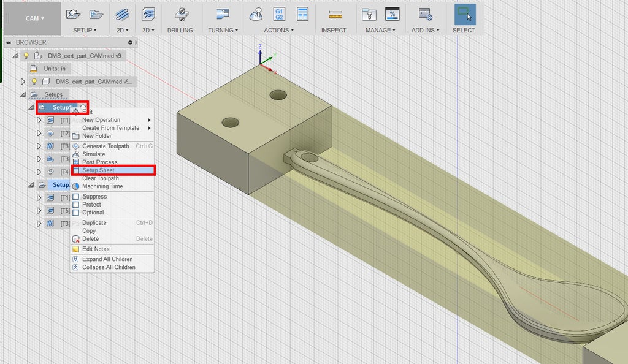
Task: Select Post Process in context menu
Action: tap(112, 162)
